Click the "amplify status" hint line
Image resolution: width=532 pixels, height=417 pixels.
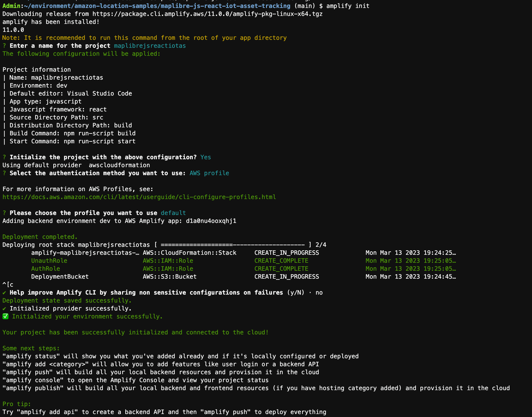point(181,356)
